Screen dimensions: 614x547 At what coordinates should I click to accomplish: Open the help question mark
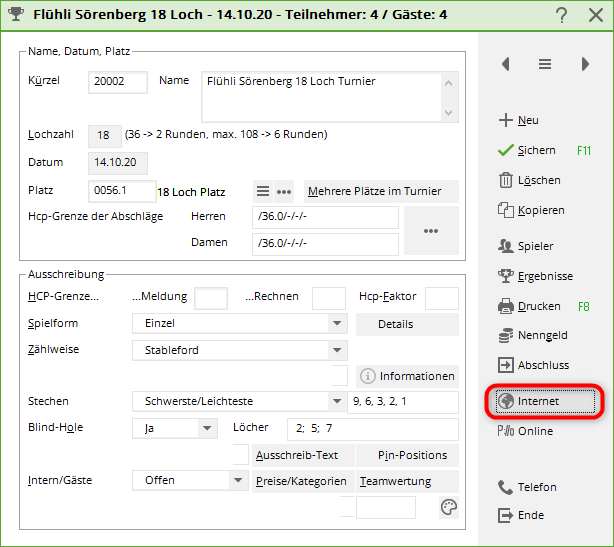561,15
